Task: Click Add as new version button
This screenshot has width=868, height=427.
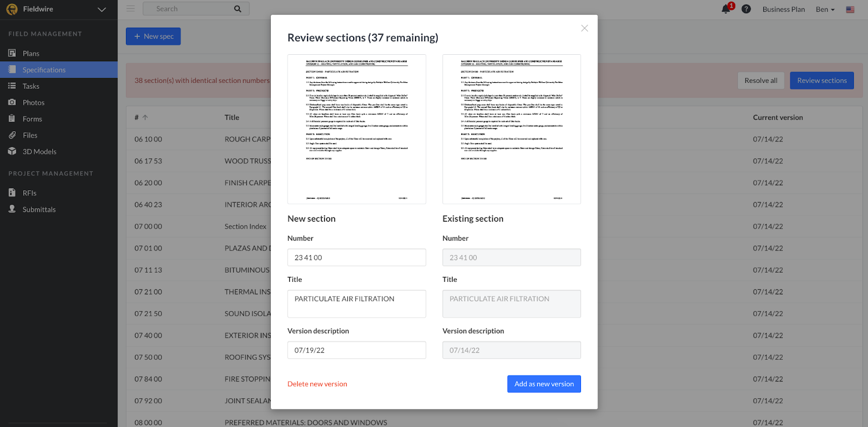Action: [544, 384]
